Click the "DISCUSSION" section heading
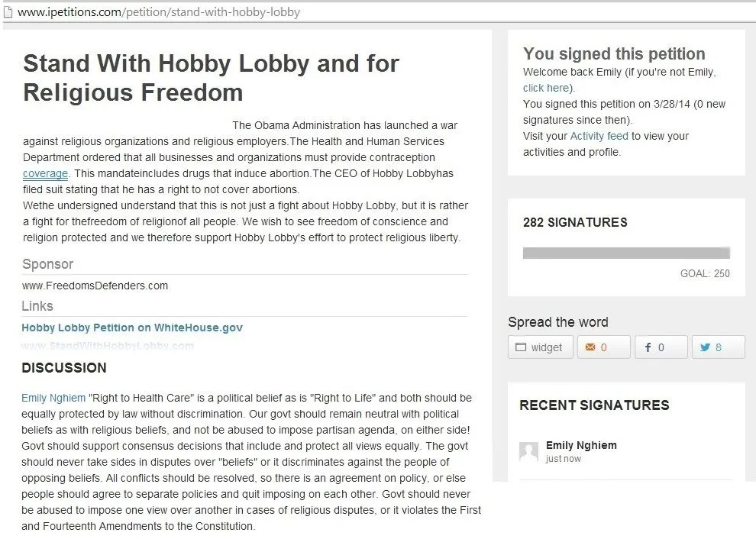756x539 pixels. [x=64, y=368]
